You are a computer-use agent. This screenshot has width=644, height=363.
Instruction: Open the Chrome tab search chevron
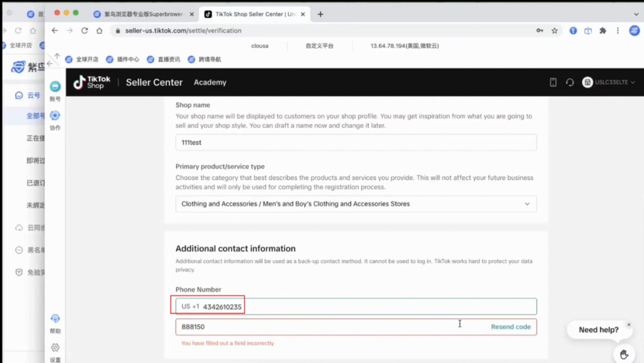636,14
